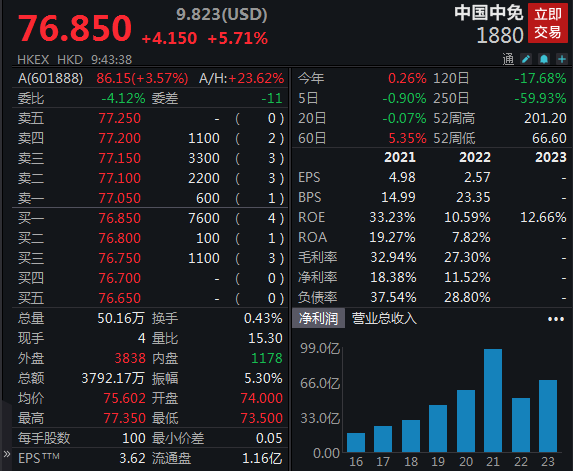This screenshot has height=471, width=573.
Task: Click the A(601888) A-share code link
Action: (x=50, y=78)
